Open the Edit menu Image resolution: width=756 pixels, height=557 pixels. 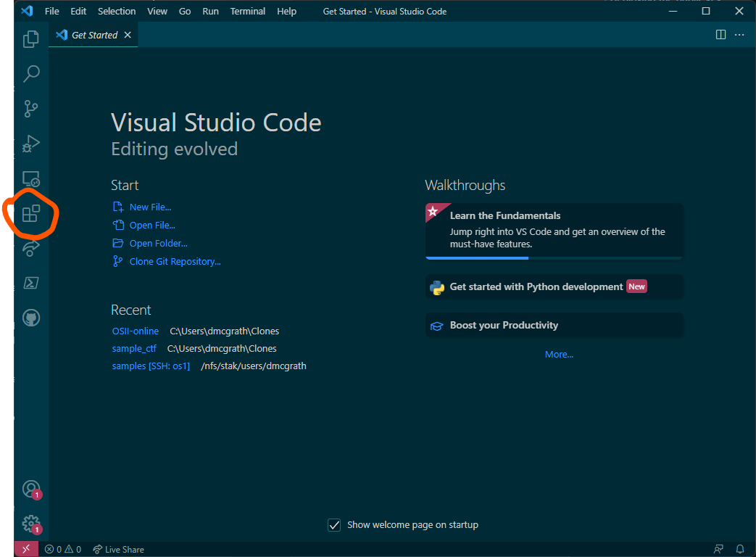pyautogui.click(x=78, y=11)
